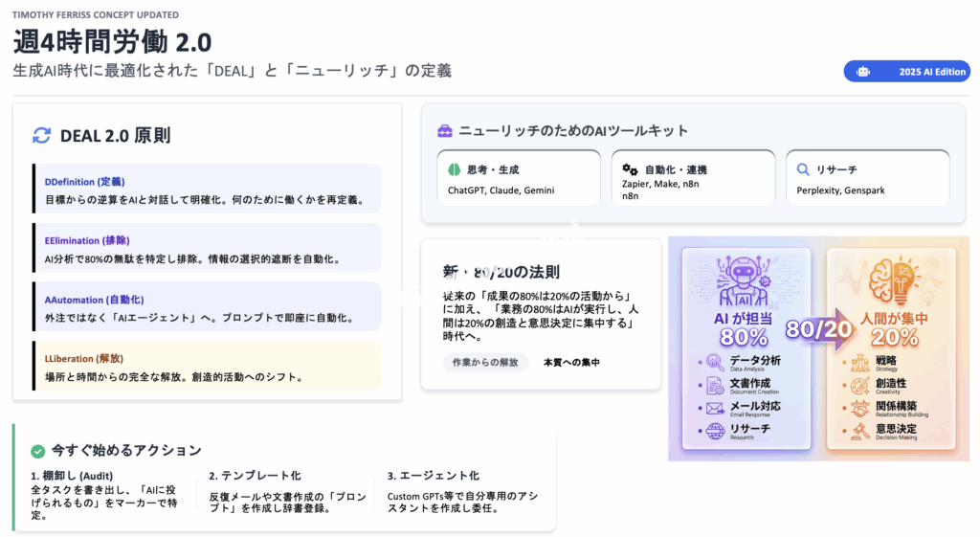Select the DDefinition (定義) principle card
The image size is (980, 537).
click(x=206, y=189)
